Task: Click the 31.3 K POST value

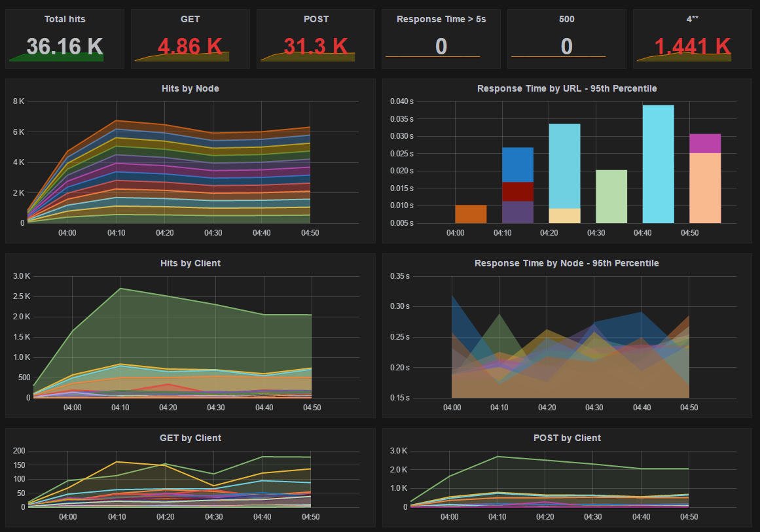Action: pos(316,46)
